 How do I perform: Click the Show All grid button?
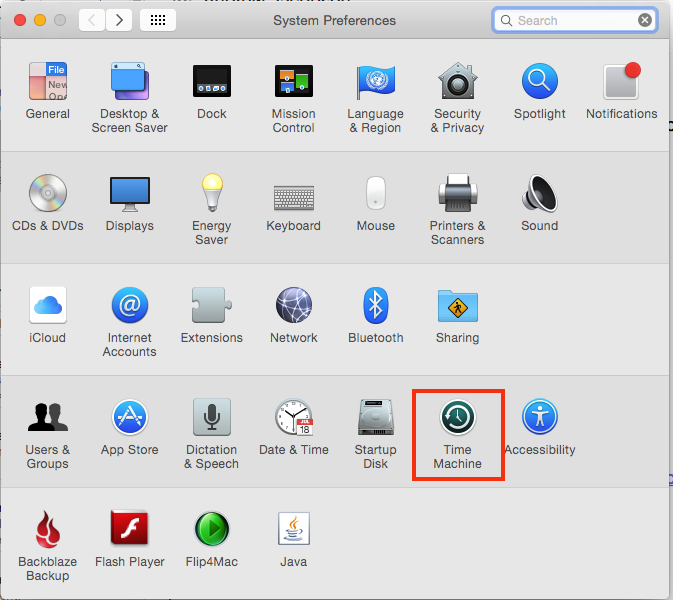[x=158, y=20]
